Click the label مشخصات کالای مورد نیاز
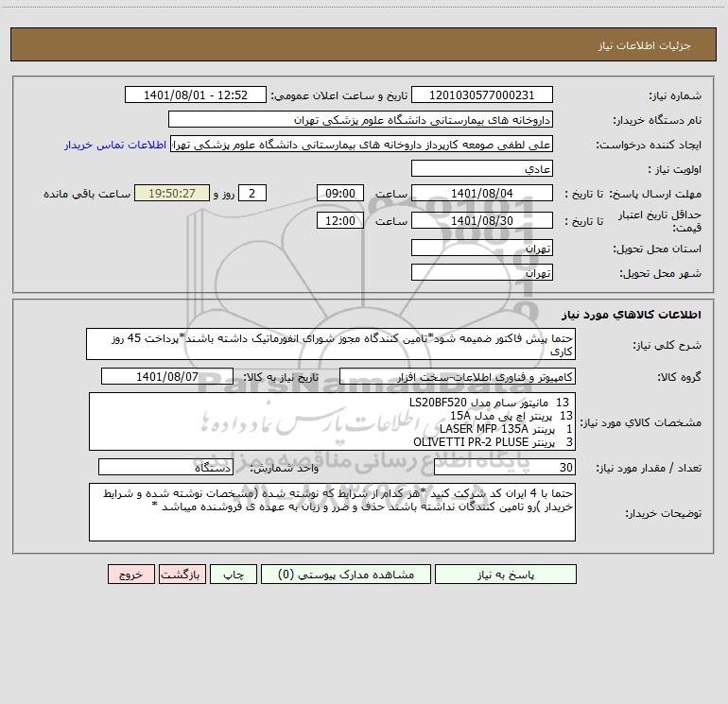The height and width of the screenshot is (704, 728). [641, 422]
